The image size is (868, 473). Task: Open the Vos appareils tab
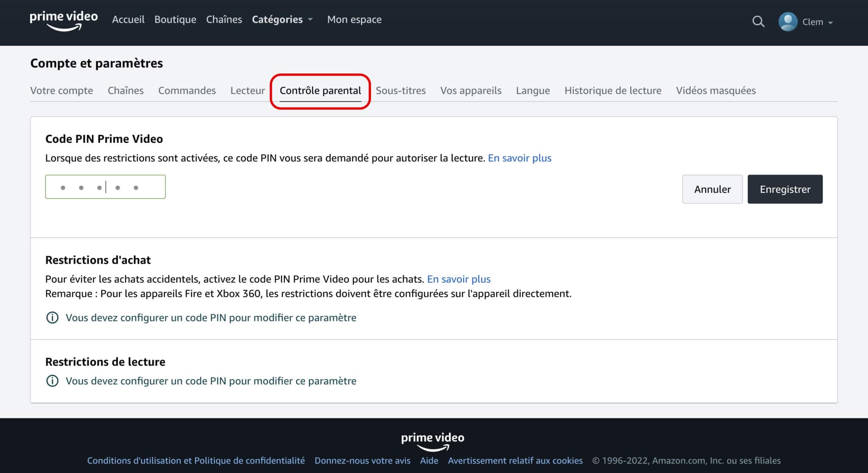pos(470,90)
